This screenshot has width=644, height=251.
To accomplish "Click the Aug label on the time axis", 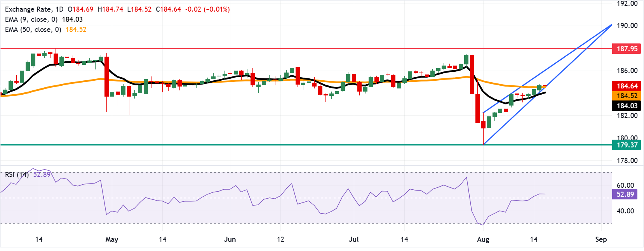I will click(x=483, y=239).
